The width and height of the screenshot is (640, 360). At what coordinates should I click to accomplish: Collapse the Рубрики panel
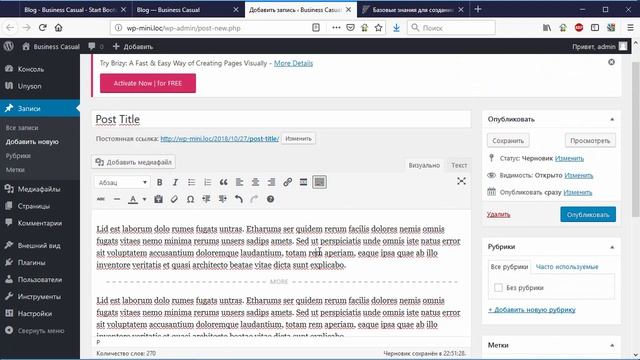(x=612, y=247)
